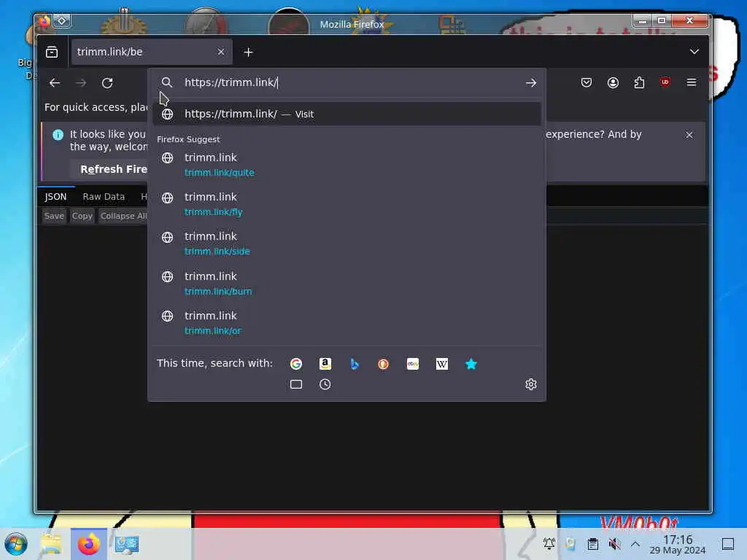This screenshot has width=747, height=560.
Task: Click Firefox icon on the taskbar
Action: (x=88, y=544)
